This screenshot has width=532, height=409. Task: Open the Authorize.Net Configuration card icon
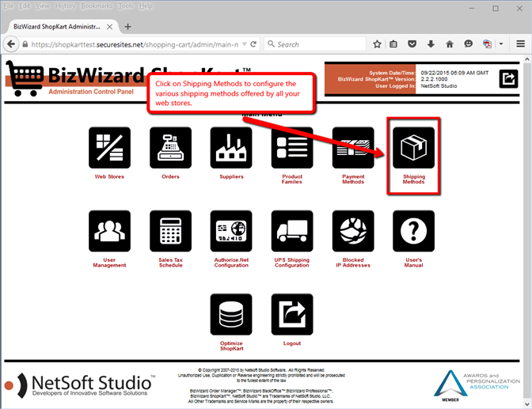pos(231,231)
